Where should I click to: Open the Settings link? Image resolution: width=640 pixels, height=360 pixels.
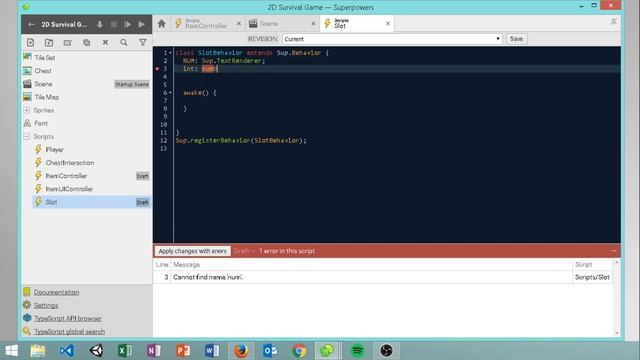[46, 305]
